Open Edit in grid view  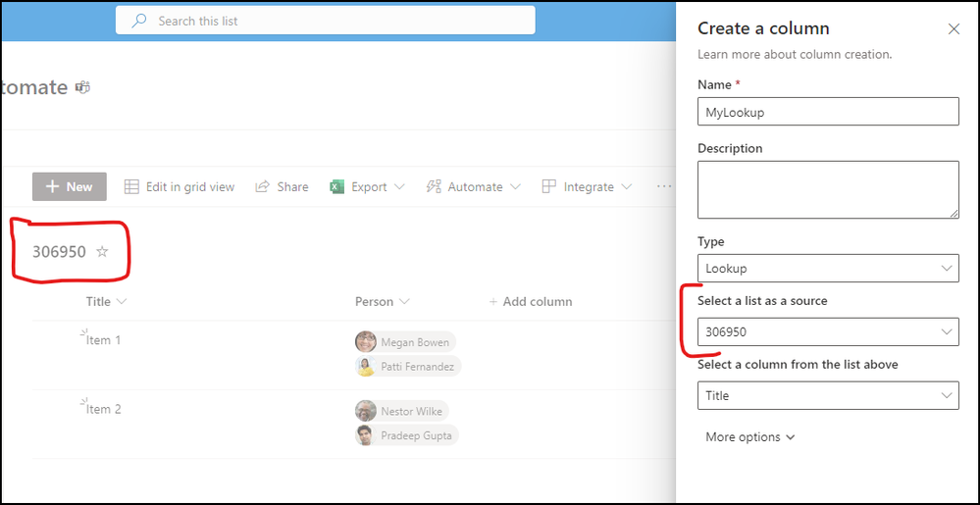coord(180,186)
